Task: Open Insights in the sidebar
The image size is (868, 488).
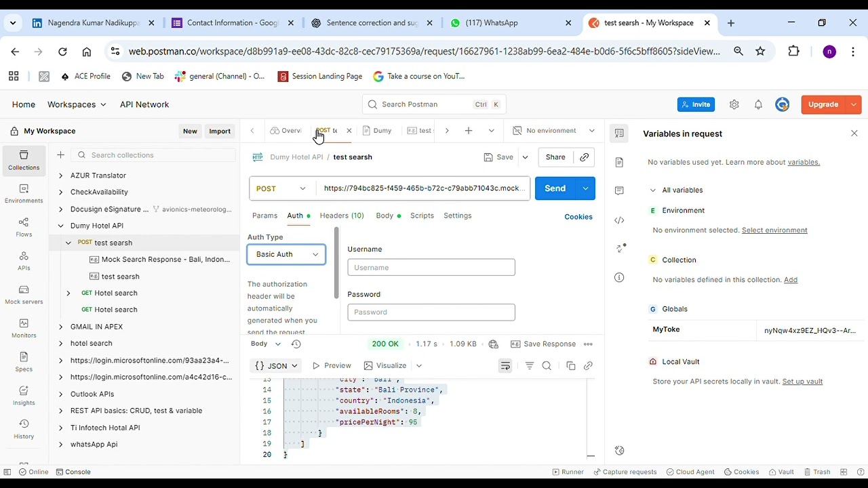Action: pos(24,396)
